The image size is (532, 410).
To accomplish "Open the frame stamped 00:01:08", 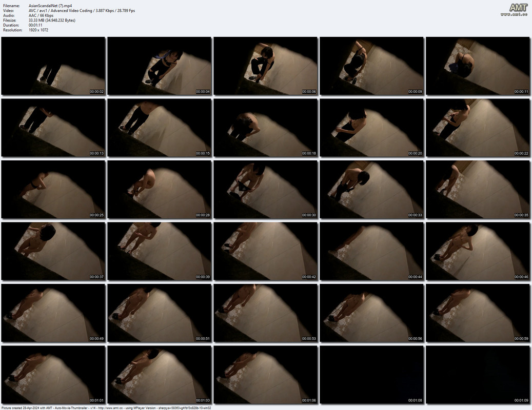I will 372,375.
